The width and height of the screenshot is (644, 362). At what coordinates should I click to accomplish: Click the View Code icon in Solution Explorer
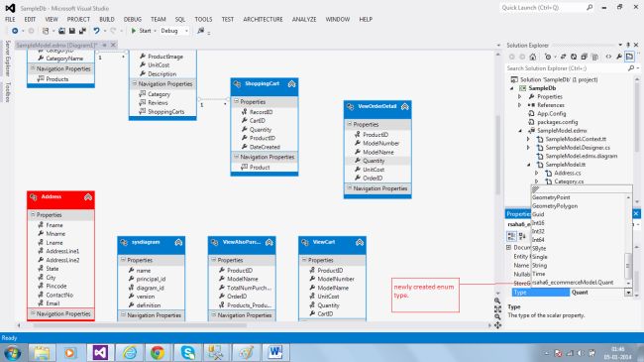point(608,57)
